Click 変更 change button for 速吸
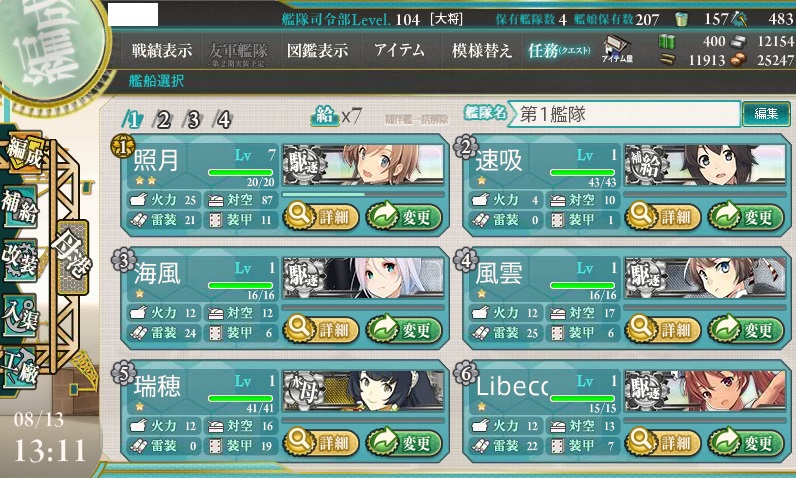The height and width of the screenshot is (478, 796). pyautogui.click(x=745, y=217)
